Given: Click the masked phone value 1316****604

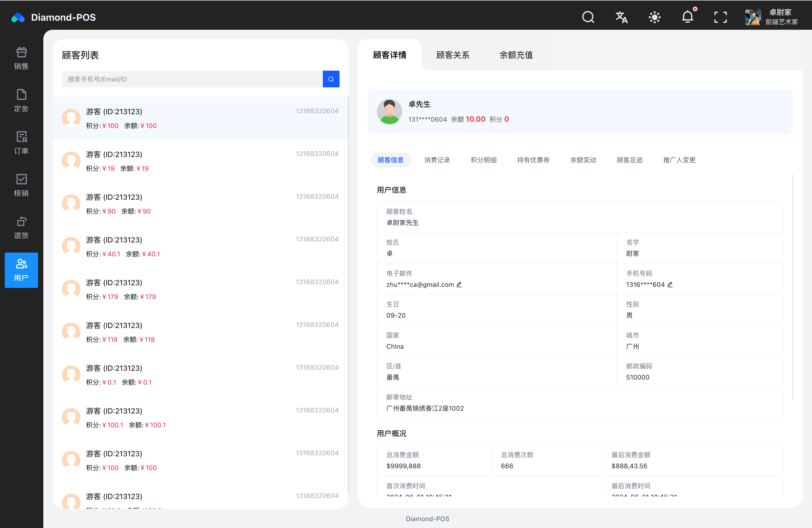Looking at the screenshot, I should (x=645, y=284).
